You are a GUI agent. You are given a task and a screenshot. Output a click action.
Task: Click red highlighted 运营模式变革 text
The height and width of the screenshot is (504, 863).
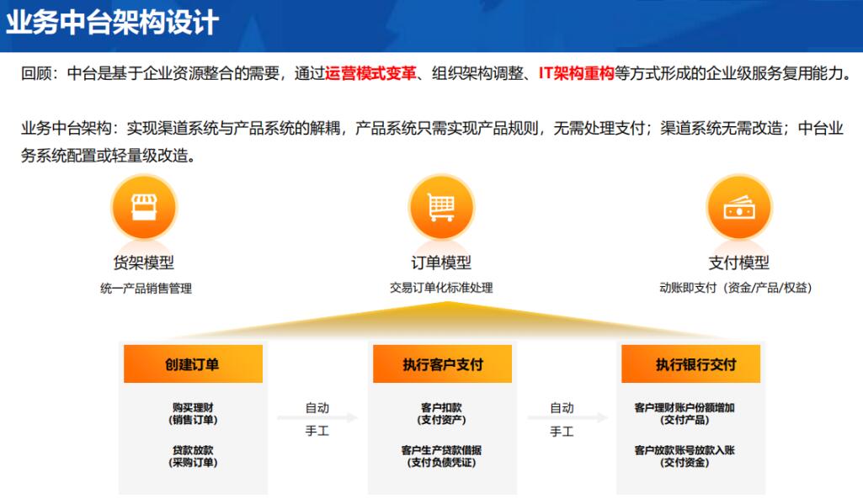coord(370,73)
